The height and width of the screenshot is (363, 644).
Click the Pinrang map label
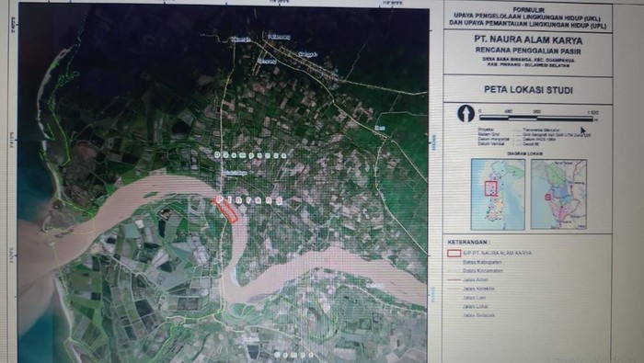(249, 200)
